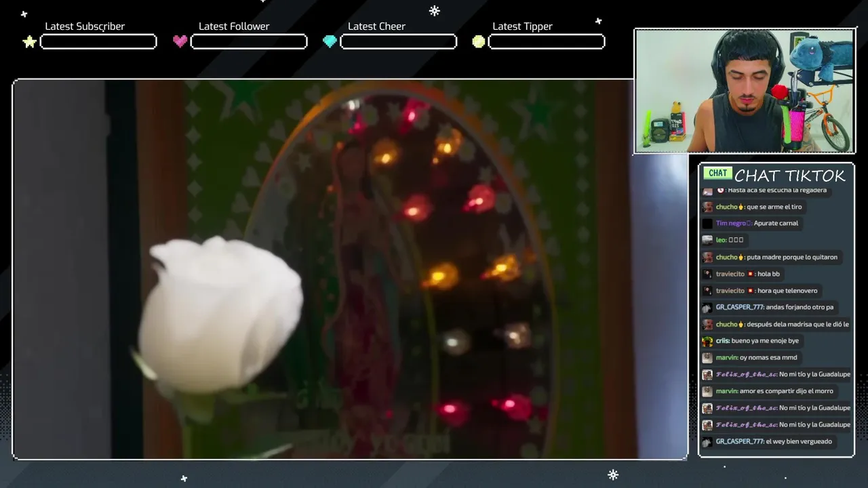Click the message 'después dela madrisa que le dió'
The height and width of the screenshot is (488, 868).
[x=797, y=324]
